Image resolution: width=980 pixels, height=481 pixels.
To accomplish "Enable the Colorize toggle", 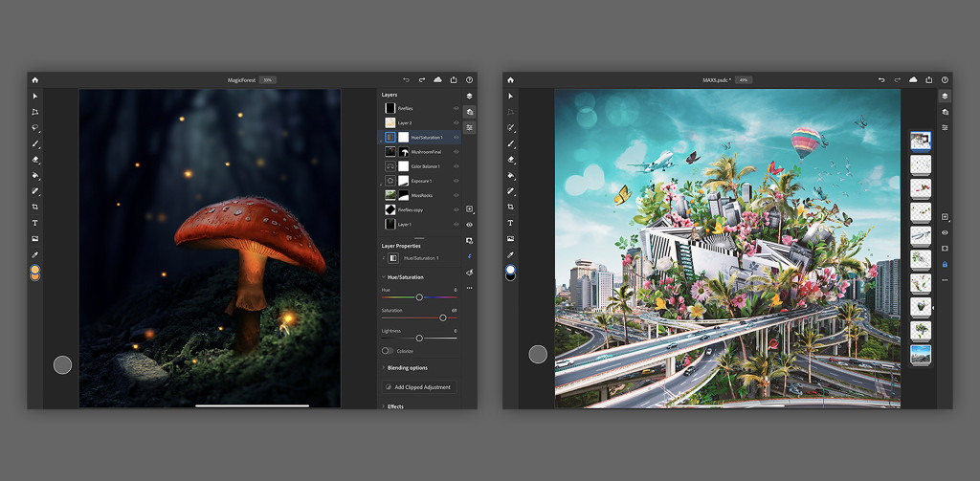I will (x=388, y=351).
